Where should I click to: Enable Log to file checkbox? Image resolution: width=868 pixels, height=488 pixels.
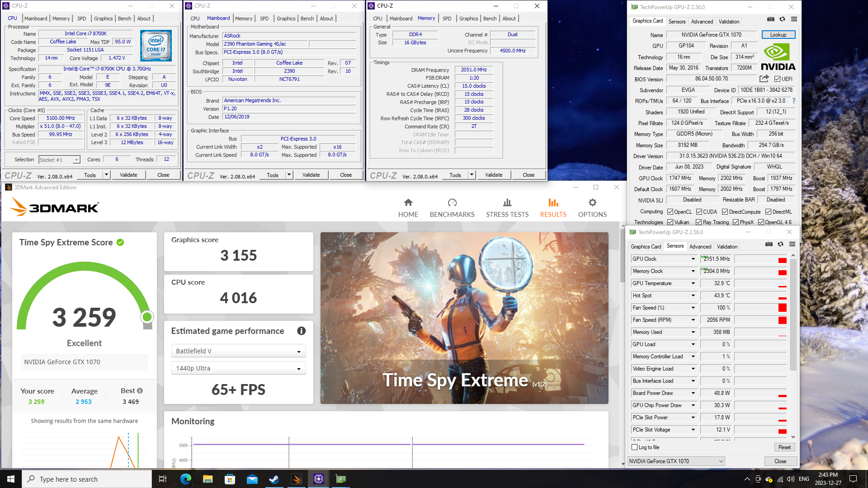[x=635, y=447]
